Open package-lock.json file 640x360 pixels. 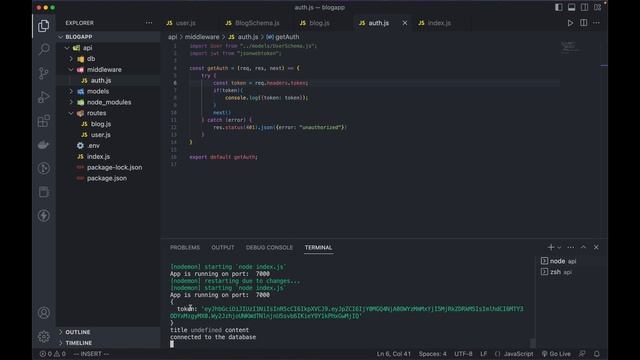[x=108, y=167]
